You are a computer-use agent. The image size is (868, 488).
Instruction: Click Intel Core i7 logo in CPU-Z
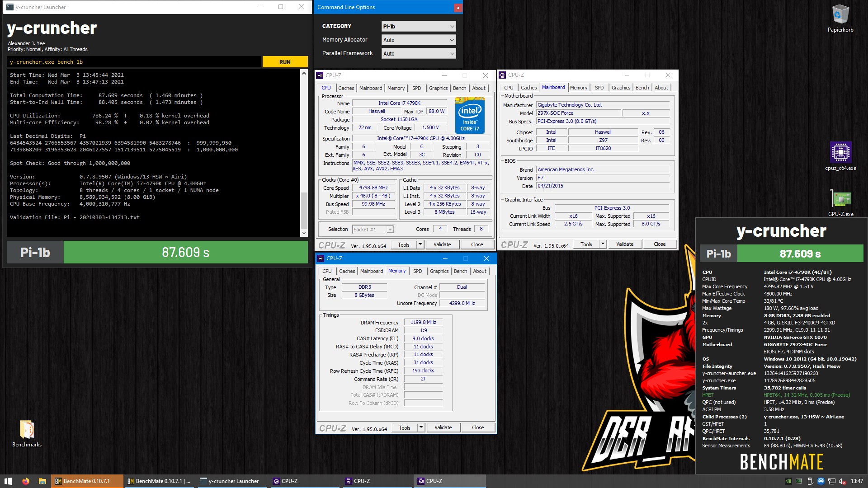coord(470,116)
